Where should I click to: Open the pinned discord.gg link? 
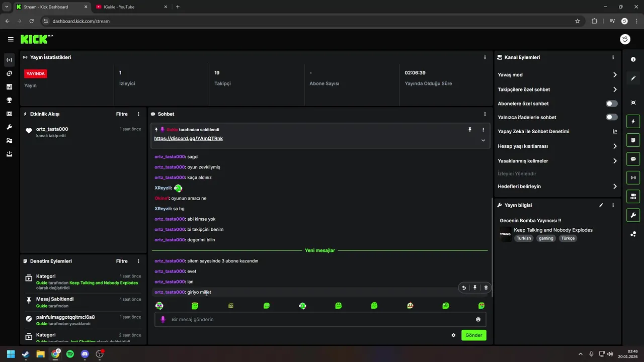click(188, 138)
